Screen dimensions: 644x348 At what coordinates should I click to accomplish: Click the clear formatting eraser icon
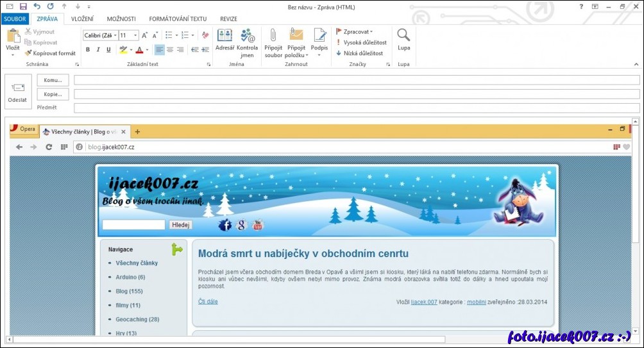point(205,35)
